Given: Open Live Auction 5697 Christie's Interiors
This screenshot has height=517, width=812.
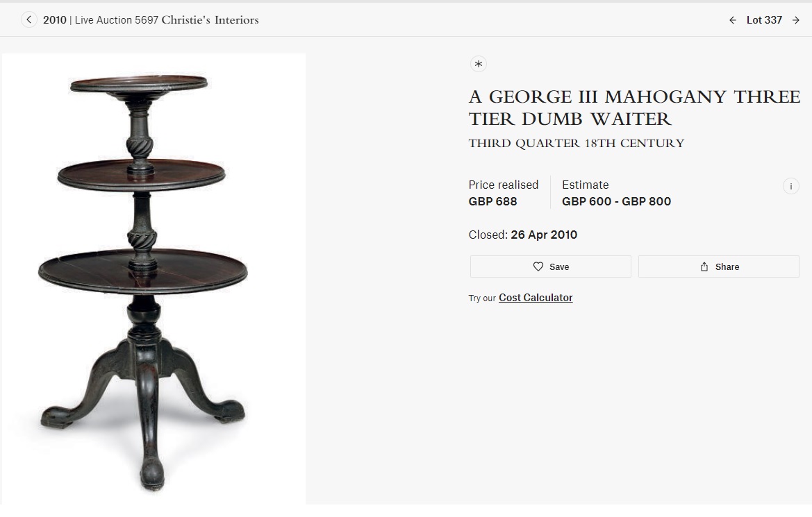Looking at the screenshot, I should [x=167, y=20].
